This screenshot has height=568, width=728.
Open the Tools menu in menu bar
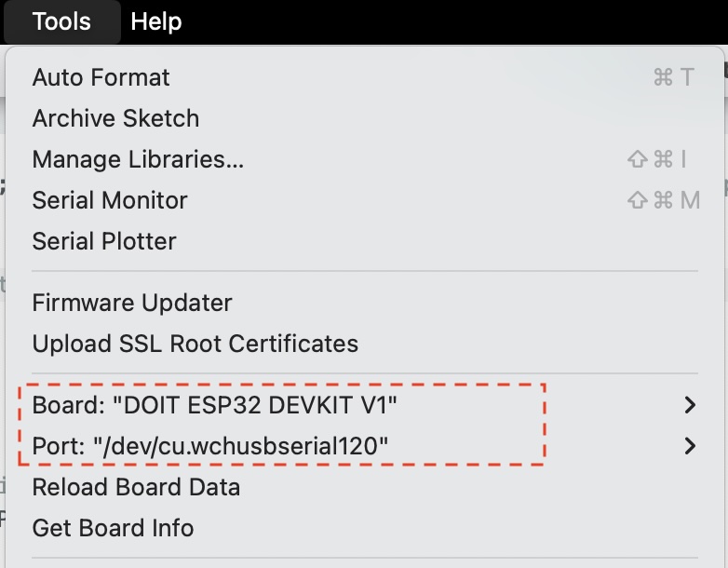(61, 21)
